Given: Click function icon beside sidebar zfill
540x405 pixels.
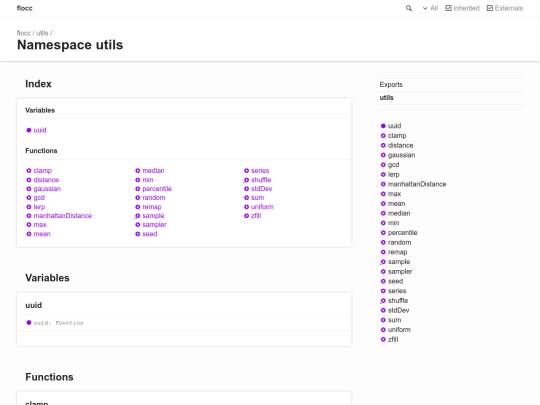Looking at the screenshot, I should click(x=383, y=340).
